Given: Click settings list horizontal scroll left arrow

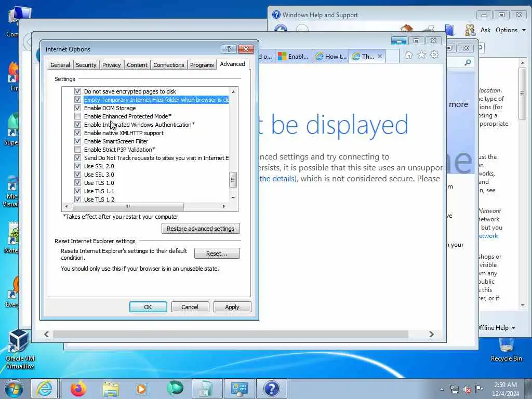Looking at the screenshot, I should (x=66, y=206).
